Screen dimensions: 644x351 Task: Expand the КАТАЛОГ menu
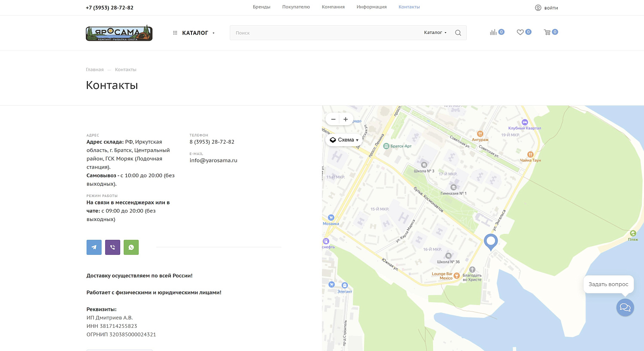coord(194,33)
